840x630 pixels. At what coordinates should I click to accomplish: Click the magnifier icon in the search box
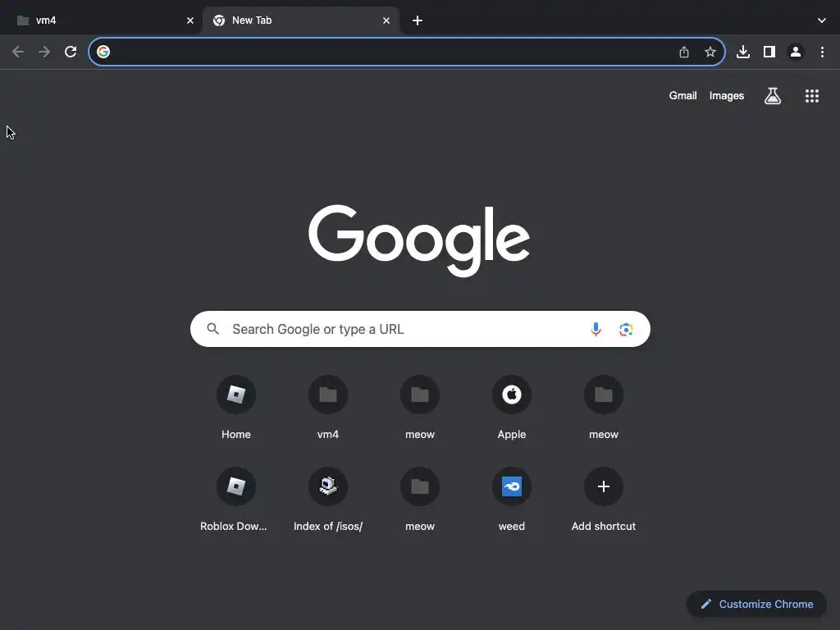(x=213, y=328)
